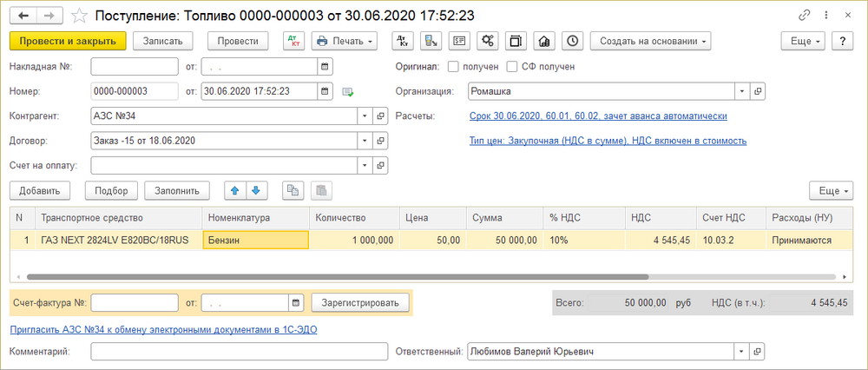This screenshot has width=868, height=370.
Task: Select the ГАЗ NEXT vehicle cell
Action: [119, 241]
